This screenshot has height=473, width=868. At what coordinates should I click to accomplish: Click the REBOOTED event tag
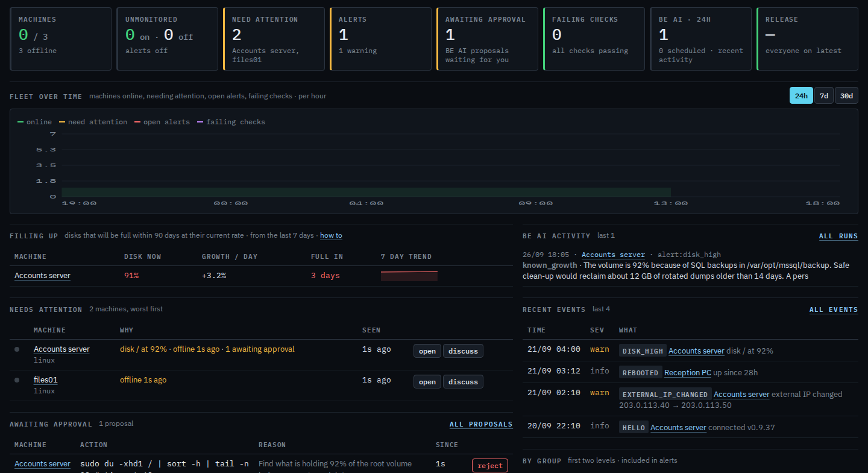point(640,373)
